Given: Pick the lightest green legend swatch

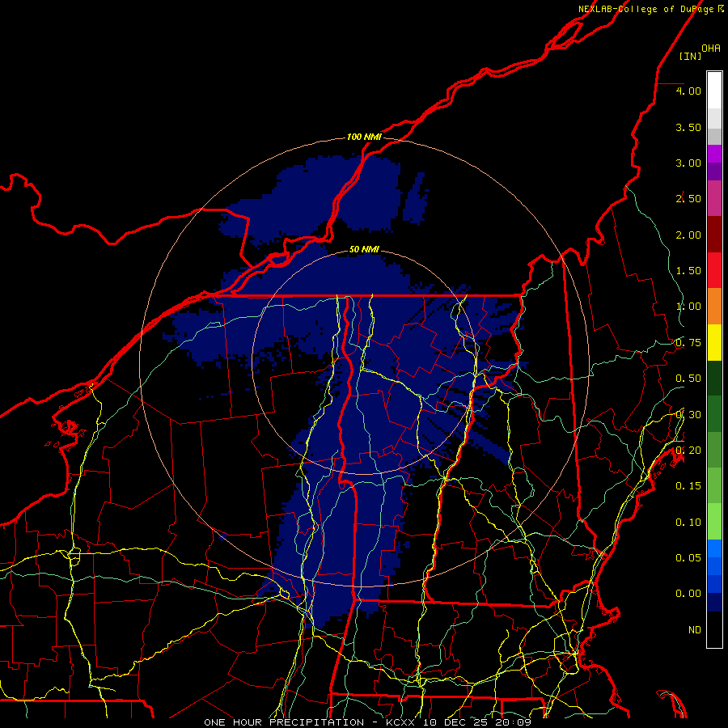Looking at the screenshot, I should (x=714, y=522).
